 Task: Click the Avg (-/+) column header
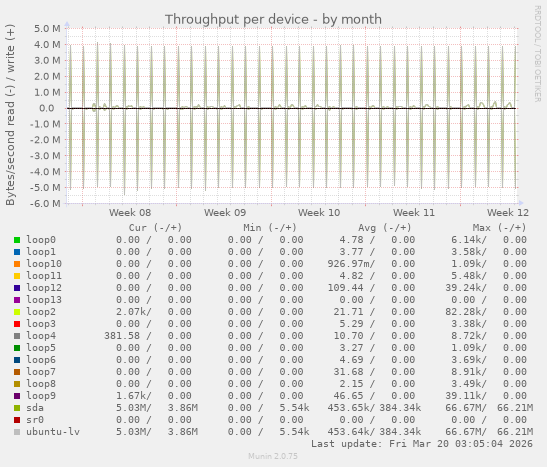click(385, 228)
